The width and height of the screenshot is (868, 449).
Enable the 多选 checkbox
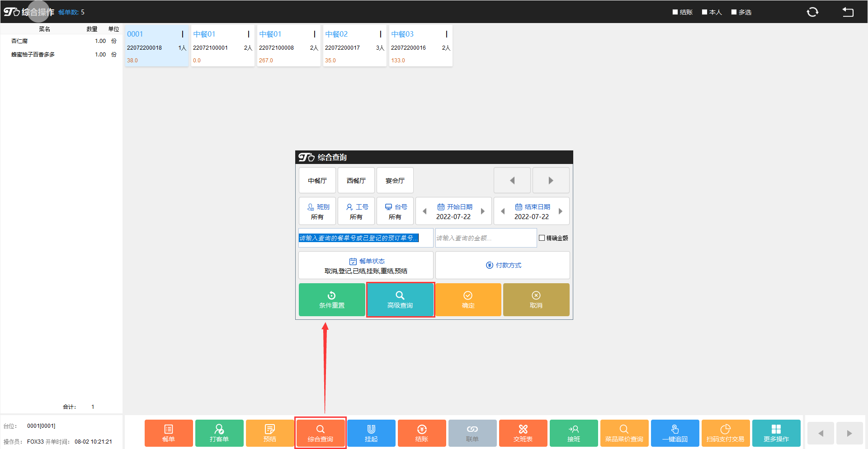click(734, 12)
